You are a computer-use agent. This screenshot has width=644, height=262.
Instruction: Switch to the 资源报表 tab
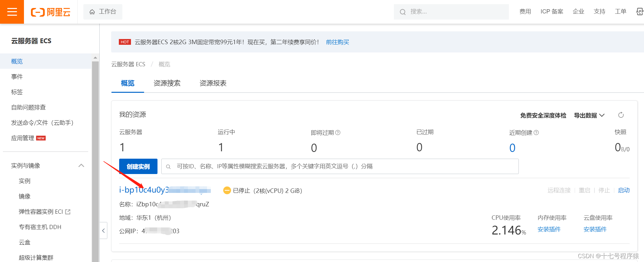pyautogui.click(x=213, y=83)
